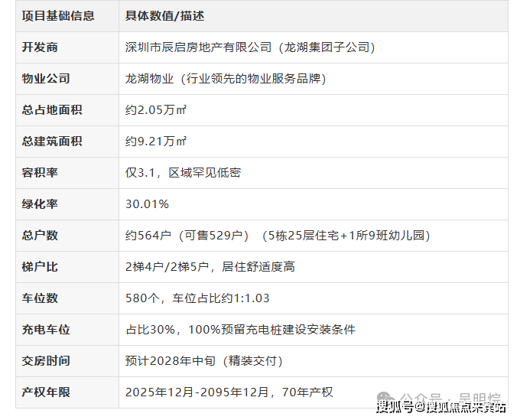Click the 约9.21万㎡ value

156,142
